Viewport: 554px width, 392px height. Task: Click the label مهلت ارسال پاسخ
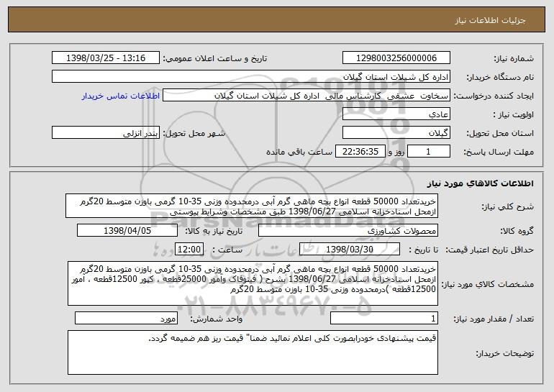tap(499, 152)
